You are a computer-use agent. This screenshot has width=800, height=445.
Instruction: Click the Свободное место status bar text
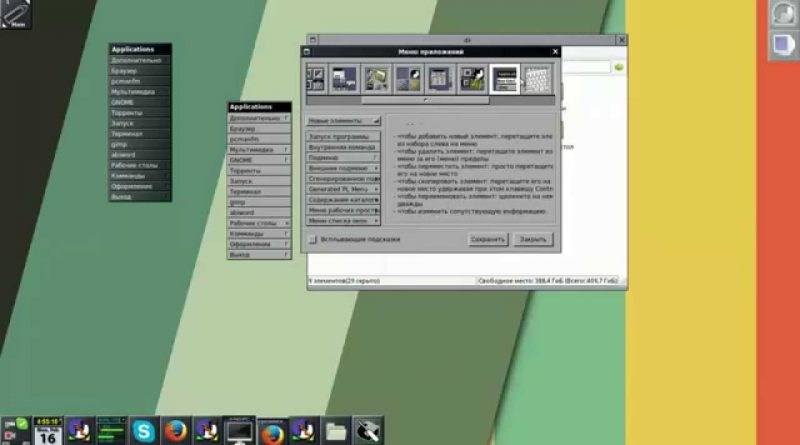click(x=547, y=281)
